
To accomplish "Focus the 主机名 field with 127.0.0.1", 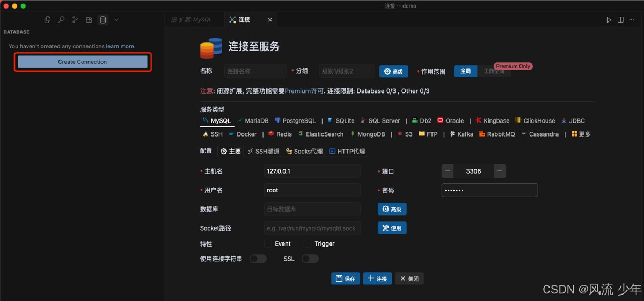I will pyautogui.click(x=312, y=171).
